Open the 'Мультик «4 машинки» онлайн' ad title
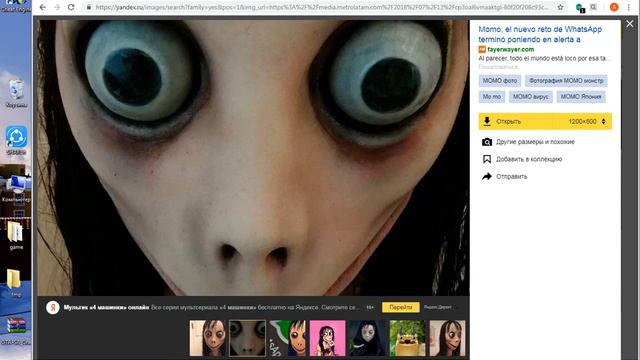The height and width of the screenshot is (360, 640). click(x=106, y=307)
